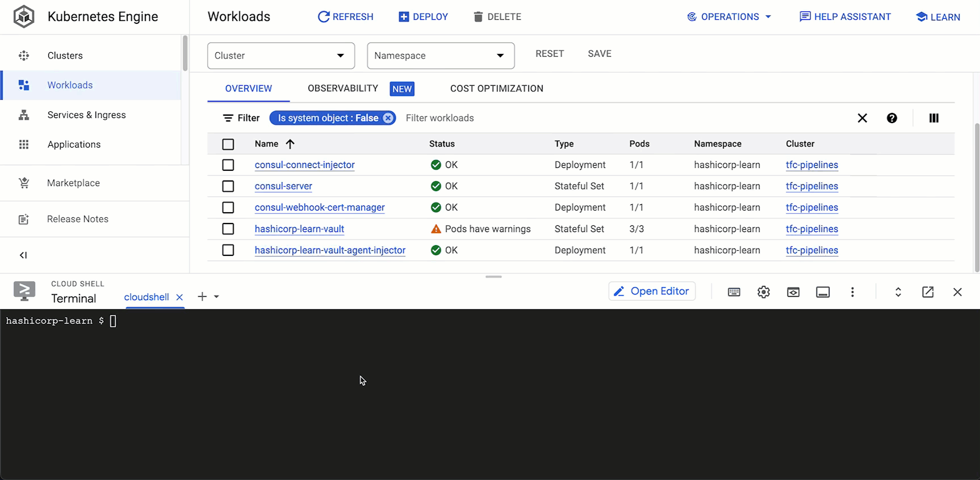Open the consul-server workload link
This screenshot has width=980, height=480.
tap(283, 186)
